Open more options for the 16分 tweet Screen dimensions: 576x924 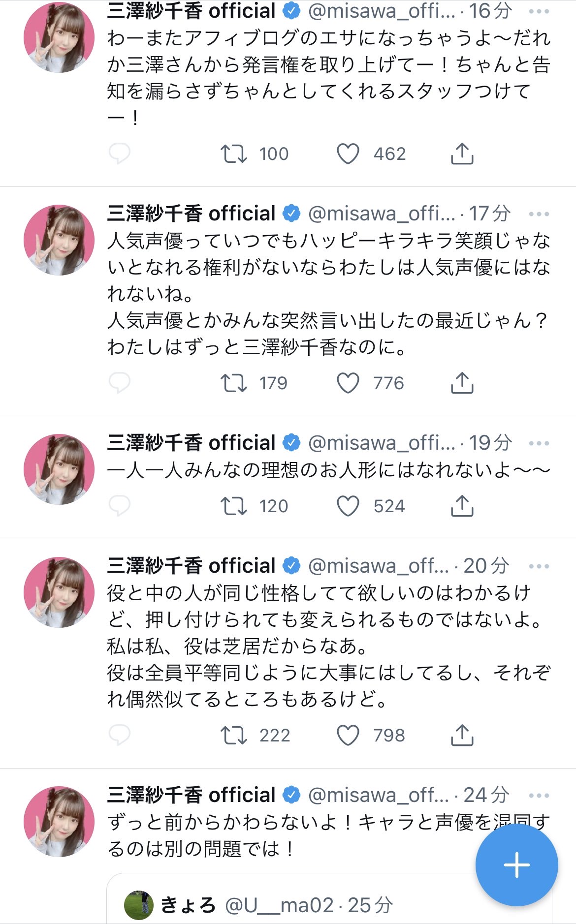pos(539,11)
